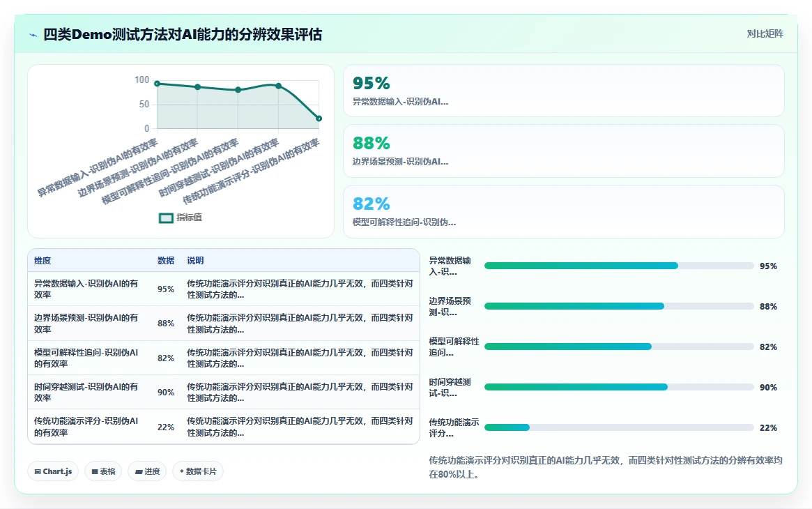Click the icon inside the 进度 chip
The image size is (812, 509).
pos(138,472)
